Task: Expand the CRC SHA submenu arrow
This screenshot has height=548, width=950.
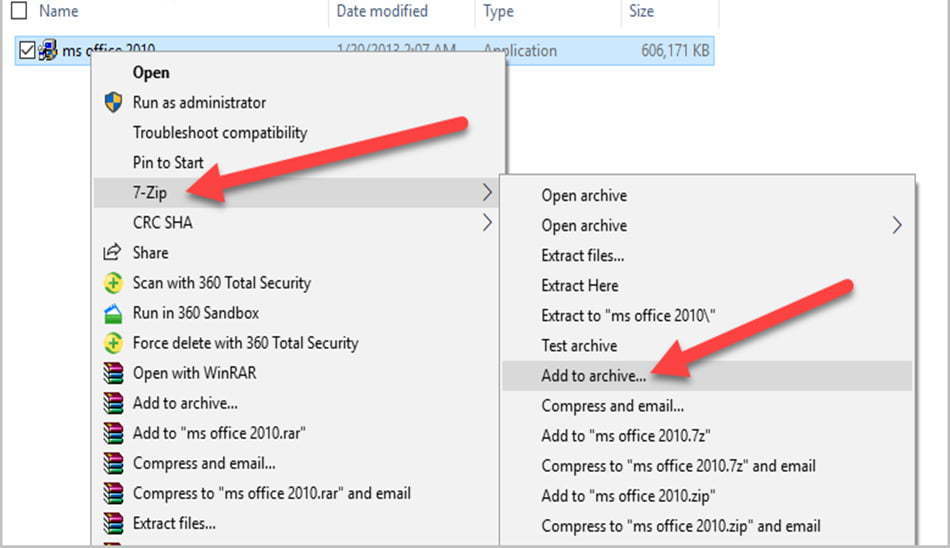Action: click(x=487, y=222)
